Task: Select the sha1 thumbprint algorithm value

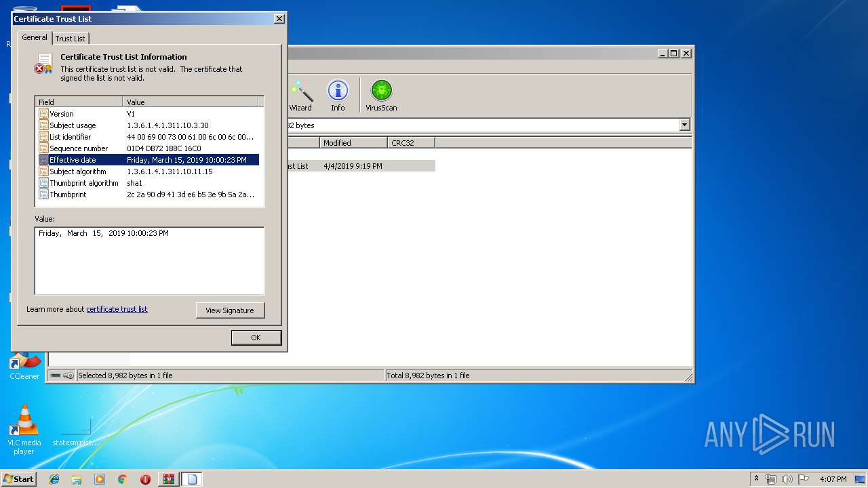Action: tap(134, 183)
